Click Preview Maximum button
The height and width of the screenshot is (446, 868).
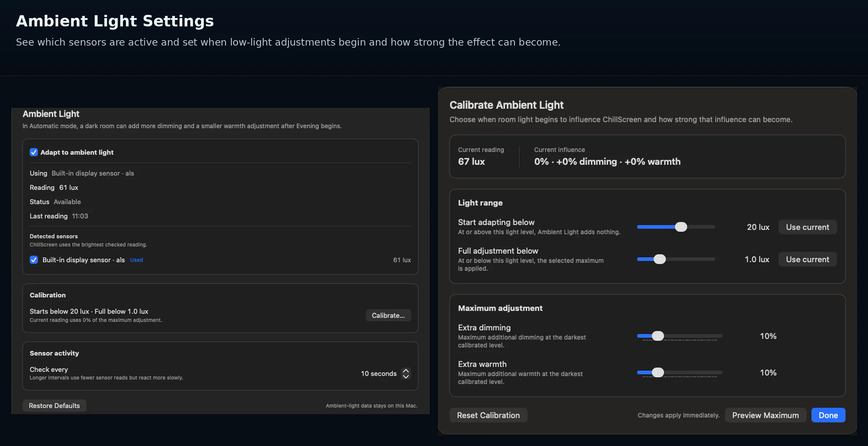pyautogui.click(x=765, y=415)
